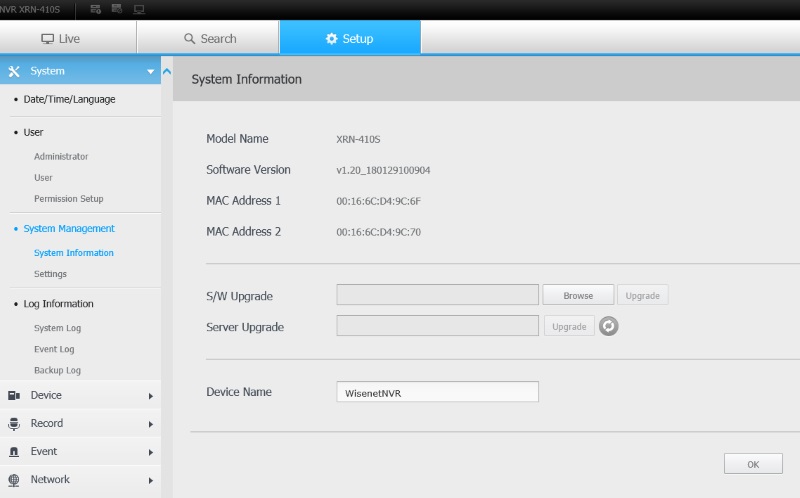Viewport: 800px width, 498px height.
Task: Click the Record icon in sidebar
Action: [14, 424]
